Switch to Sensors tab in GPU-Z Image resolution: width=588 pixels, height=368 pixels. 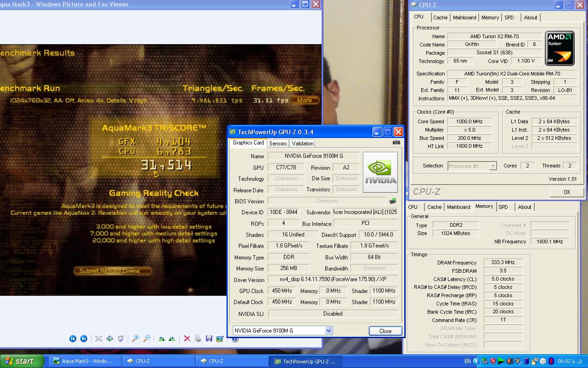coord(278,144)
